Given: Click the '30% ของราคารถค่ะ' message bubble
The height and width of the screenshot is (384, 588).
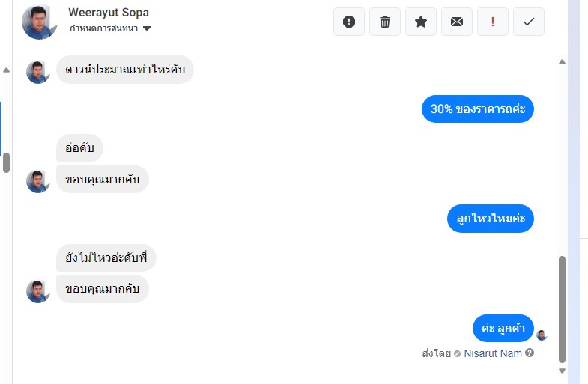Looking at the screenshot, I should pyautogui.click(x=477, y=109).
